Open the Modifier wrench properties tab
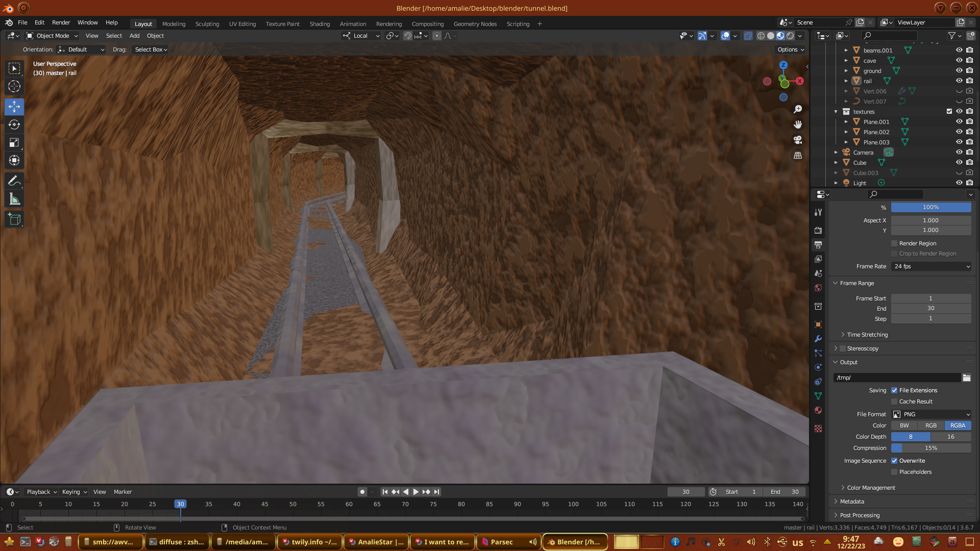980x551 pixels. pyautogui.click(x=818, y=339)
